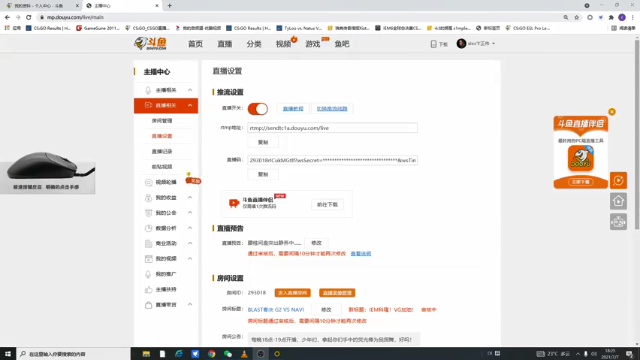Select 房间管理 in the sidebar

(x=162, y=121)
